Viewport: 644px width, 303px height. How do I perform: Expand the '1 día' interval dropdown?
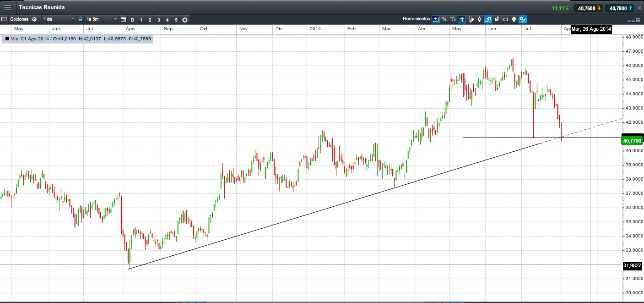(x=58, y=19)
